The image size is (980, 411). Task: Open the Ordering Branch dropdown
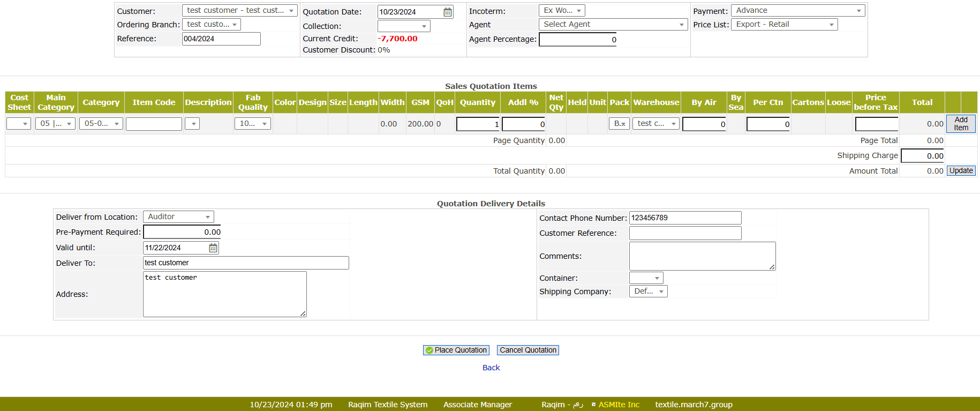pyautogui.click(x=212, y=25)
